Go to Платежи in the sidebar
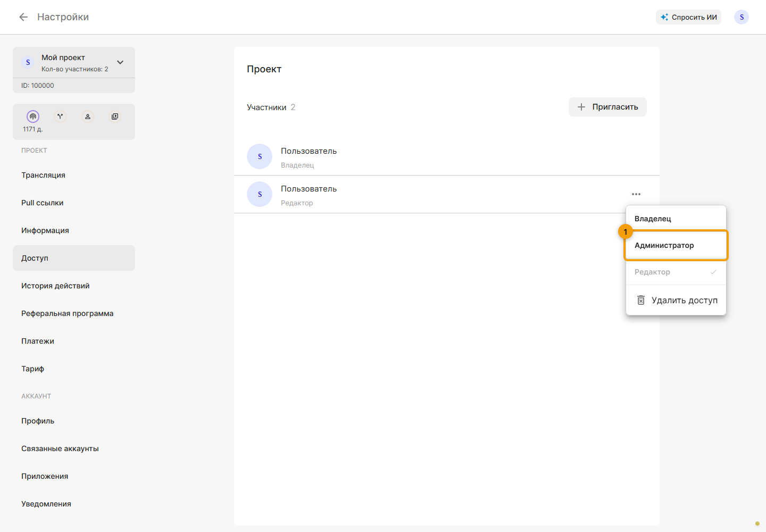Image resolution: width=766 pixels, height=532 pixels. point(74,341)
